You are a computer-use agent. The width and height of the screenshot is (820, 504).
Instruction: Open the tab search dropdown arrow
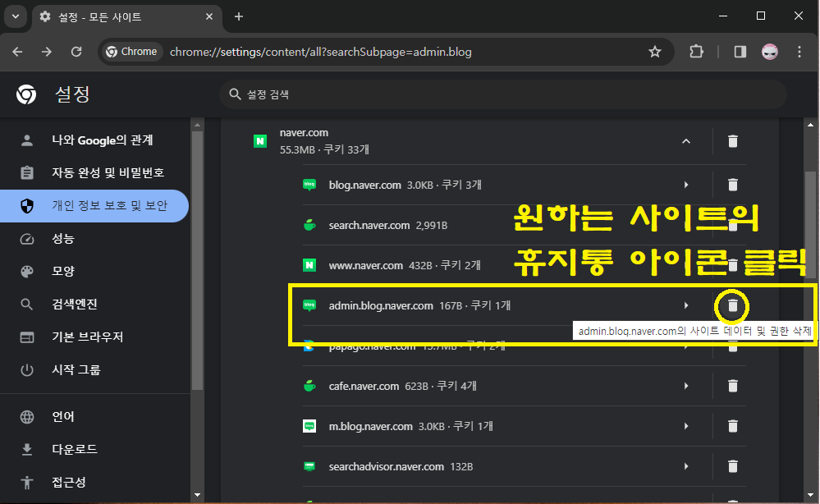[x=15, y=16]
